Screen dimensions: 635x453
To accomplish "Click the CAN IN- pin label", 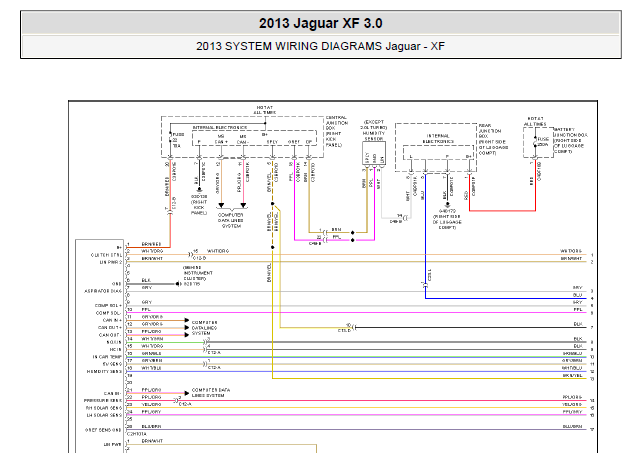I will pos(113,393).
